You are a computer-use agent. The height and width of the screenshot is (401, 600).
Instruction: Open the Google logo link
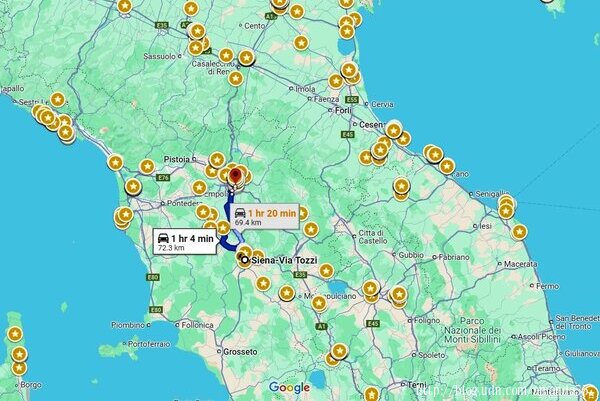(x=289, y=388)
